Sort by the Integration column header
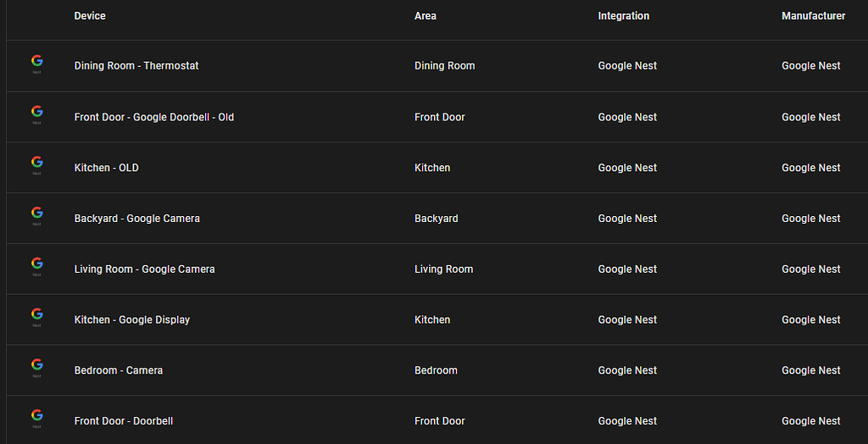Image resolution: width=868 pixels, height=444 pixels. point(623,16)
